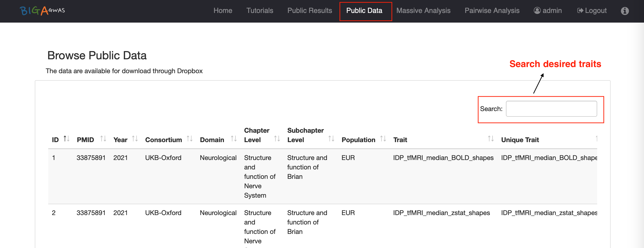
Task: Select the Public Data tab
Action: pyautogui.click(x=364, y=11)
